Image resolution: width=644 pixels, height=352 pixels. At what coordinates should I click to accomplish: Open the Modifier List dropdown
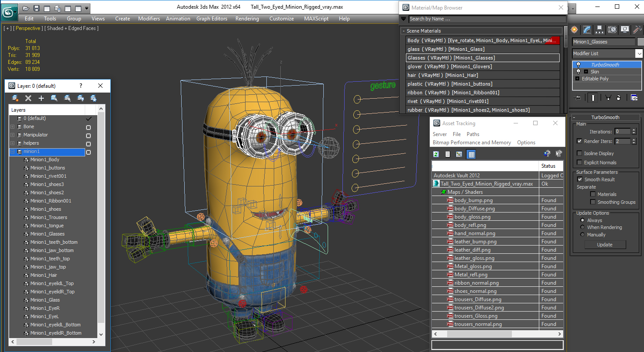click(639, 53)
